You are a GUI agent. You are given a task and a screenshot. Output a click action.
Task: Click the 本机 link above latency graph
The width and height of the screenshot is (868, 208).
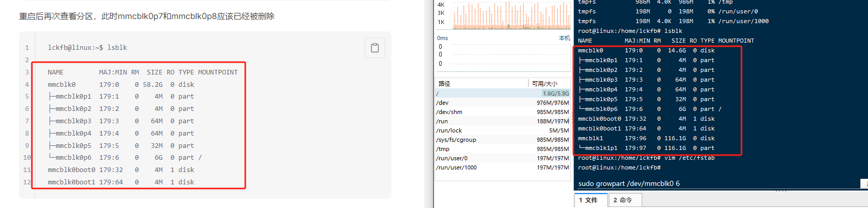pos(564,38)
